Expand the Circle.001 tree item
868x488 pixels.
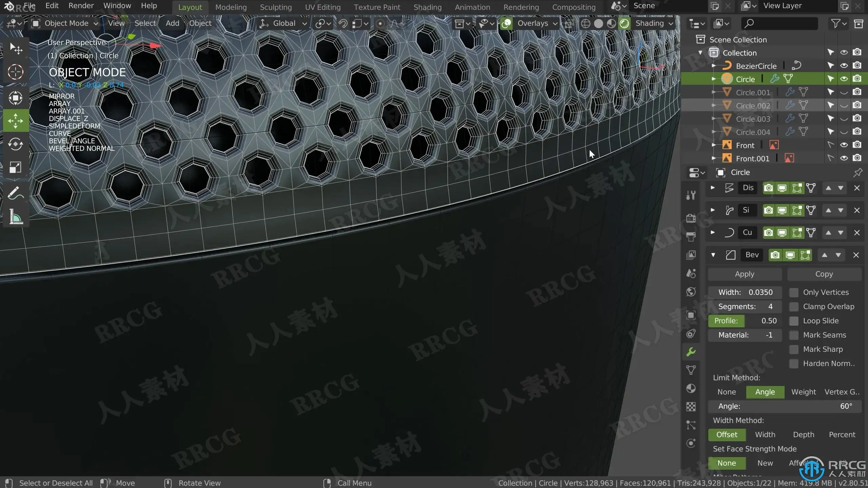[713, 92]
